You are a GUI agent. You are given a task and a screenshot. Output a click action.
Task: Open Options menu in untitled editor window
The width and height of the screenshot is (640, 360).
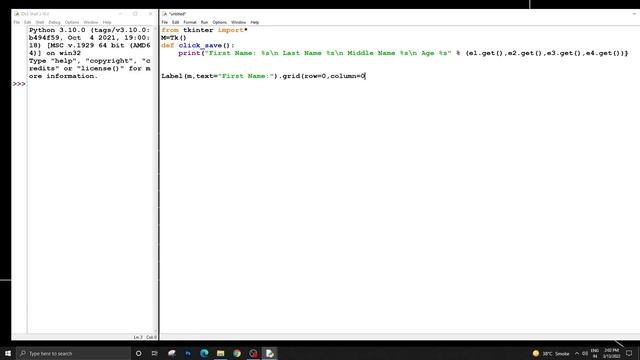click(x=220, y=22)
